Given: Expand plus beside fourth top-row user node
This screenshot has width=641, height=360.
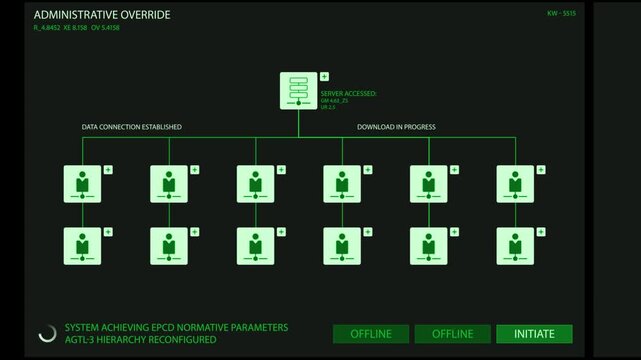Looking at the screenshot, I should pos(368,170).
